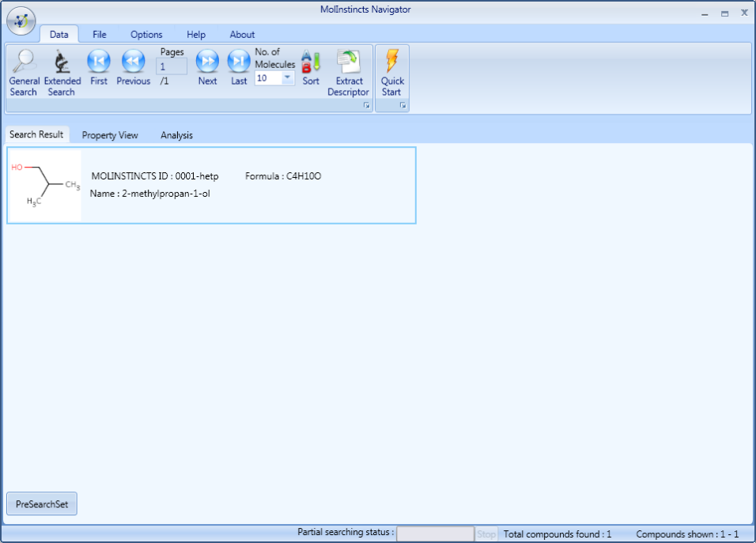Image resolution: width=756 pixels, height=543 pixels.
Task: Click the Stop search button
Action: click(486, 534)
